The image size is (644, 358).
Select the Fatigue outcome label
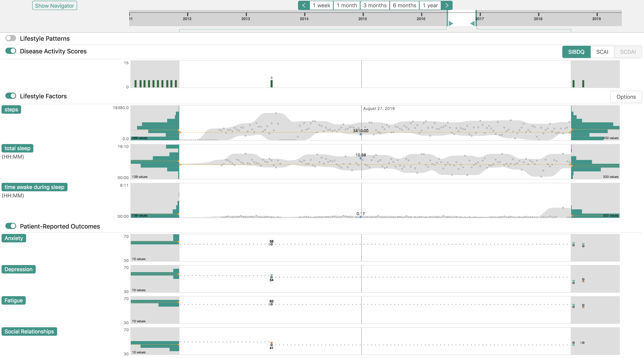click(x=13, y=300)
